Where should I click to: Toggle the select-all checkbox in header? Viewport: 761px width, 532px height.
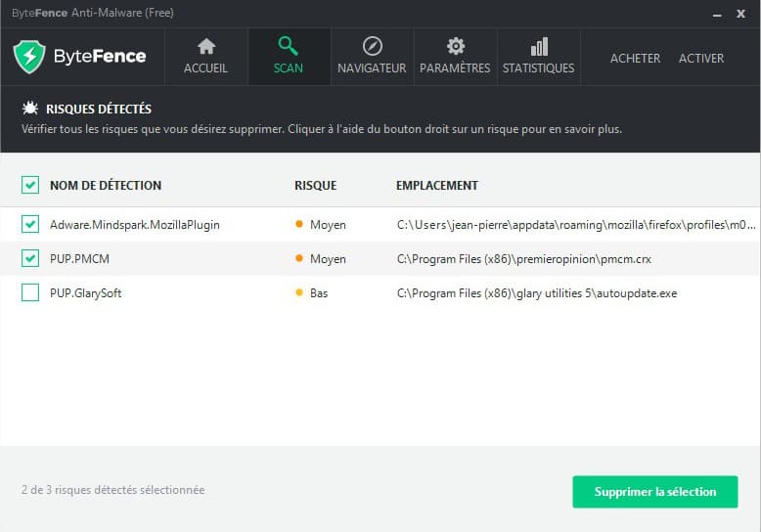(30, 185)
